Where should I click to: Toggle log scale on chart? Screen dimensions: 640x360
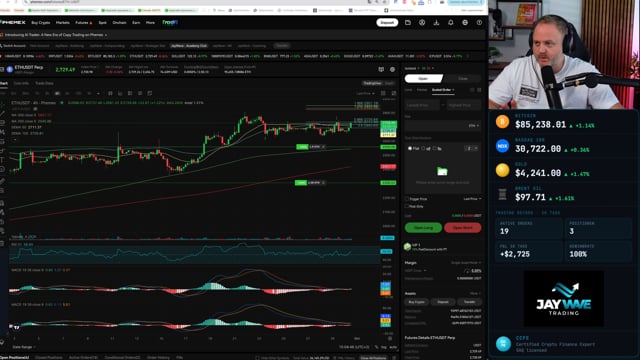[384, 347]
